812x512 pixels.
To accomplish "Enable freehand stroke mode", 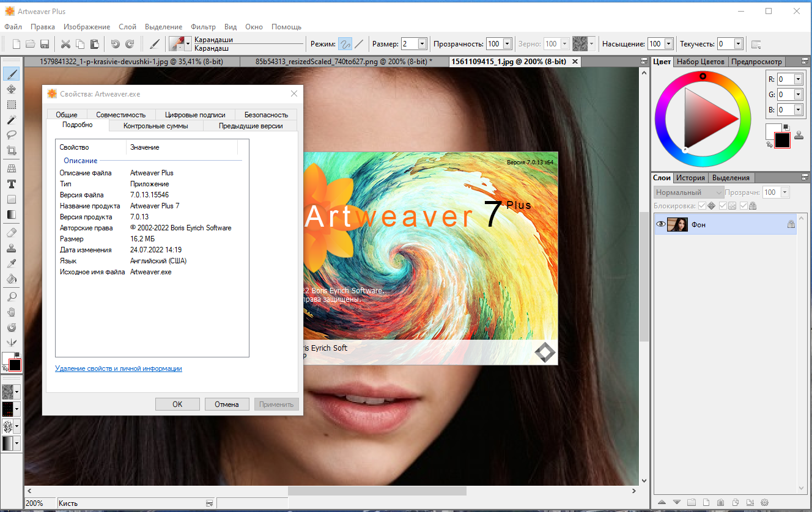I will coord(345,44).
